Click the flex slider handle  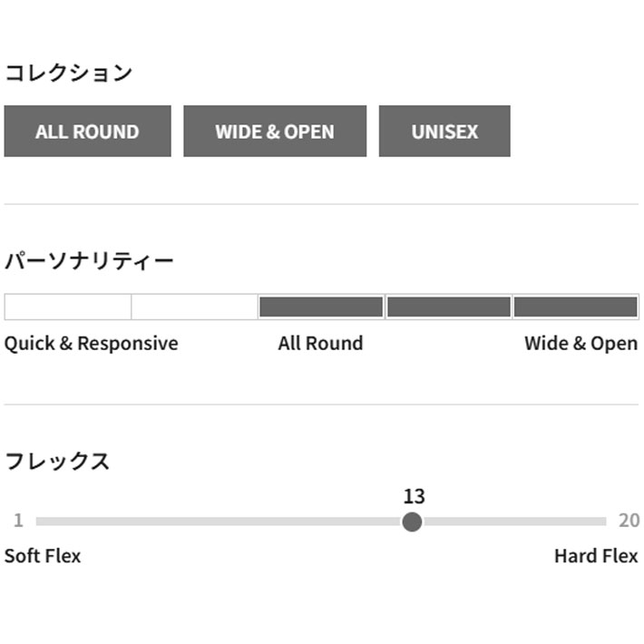412,522
